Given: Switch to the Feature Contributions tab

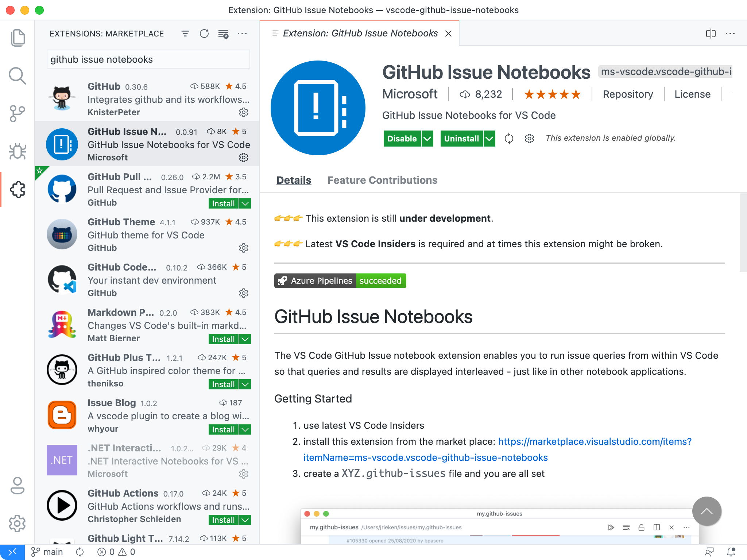Looking at the screenshot, I should (382, 180).
